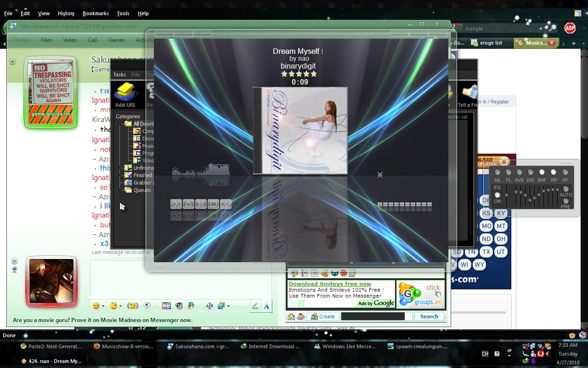588x368 pixels.
Task: Click the previous track button in media player
Action: point(176,204)
